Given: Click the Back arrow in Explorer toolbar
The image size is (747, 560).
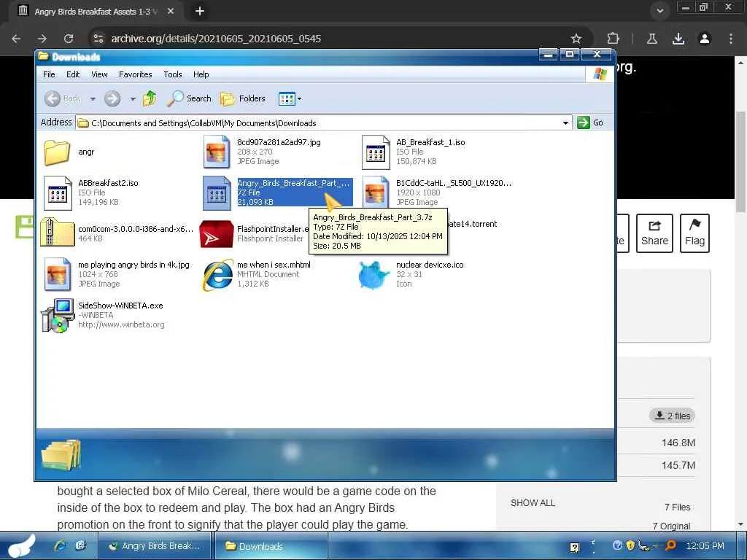Looking at the screenshot, I should click(53, 98).
